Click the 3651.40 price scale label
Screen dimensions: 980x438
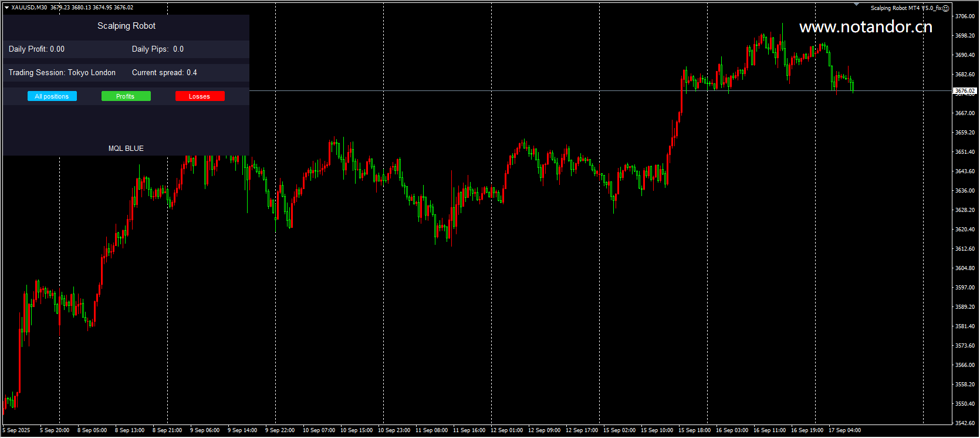click(965, 152)
